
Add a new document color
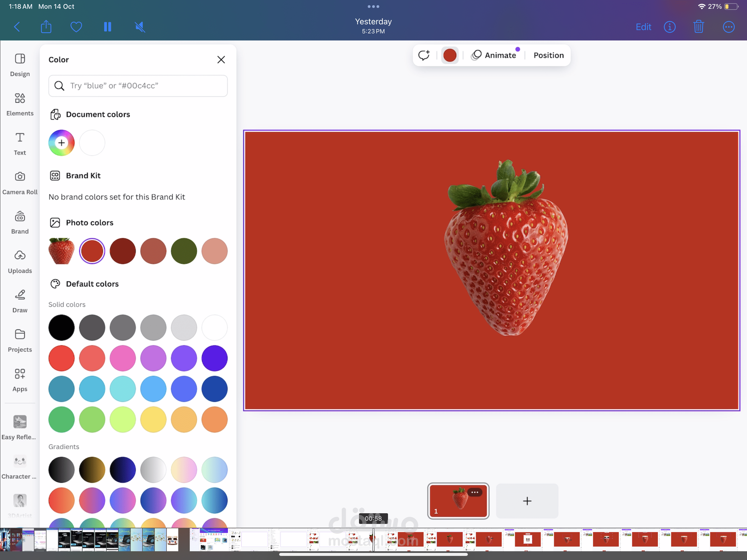(62, 142)
